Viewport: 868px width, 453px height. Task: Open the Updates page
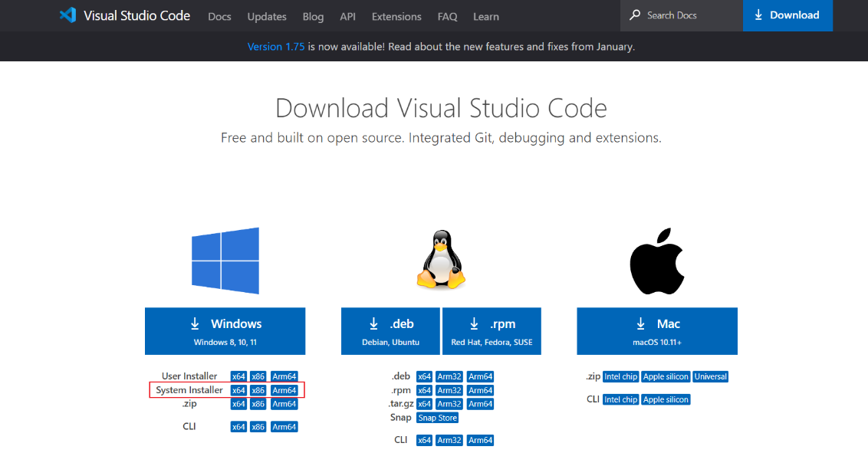(x=267, y=17)
